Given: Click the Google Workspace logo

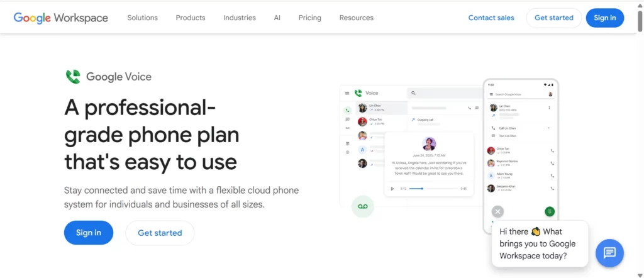Looking at the screenshot, I should point(61,18).
